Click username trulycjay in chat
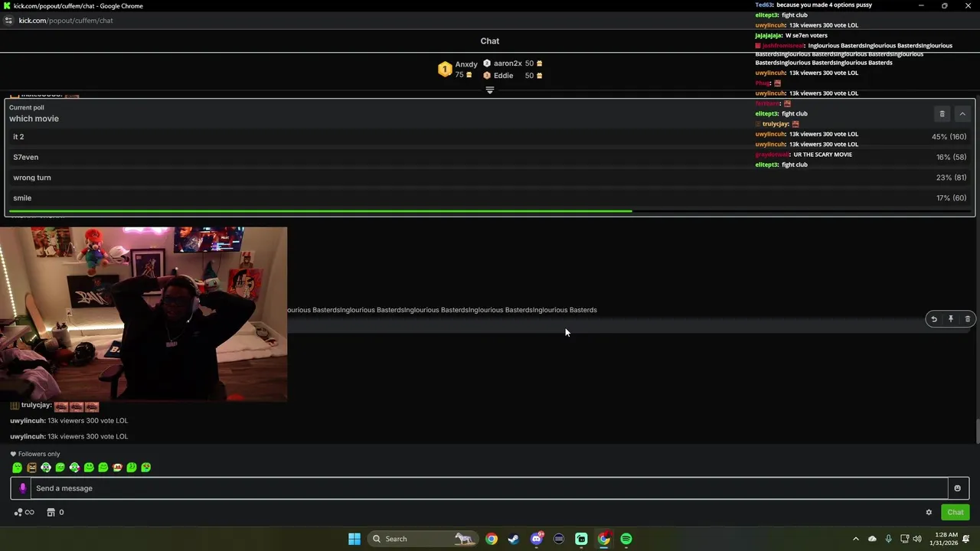The height and width of the screenshot is (551, 980). click(36, 405)
